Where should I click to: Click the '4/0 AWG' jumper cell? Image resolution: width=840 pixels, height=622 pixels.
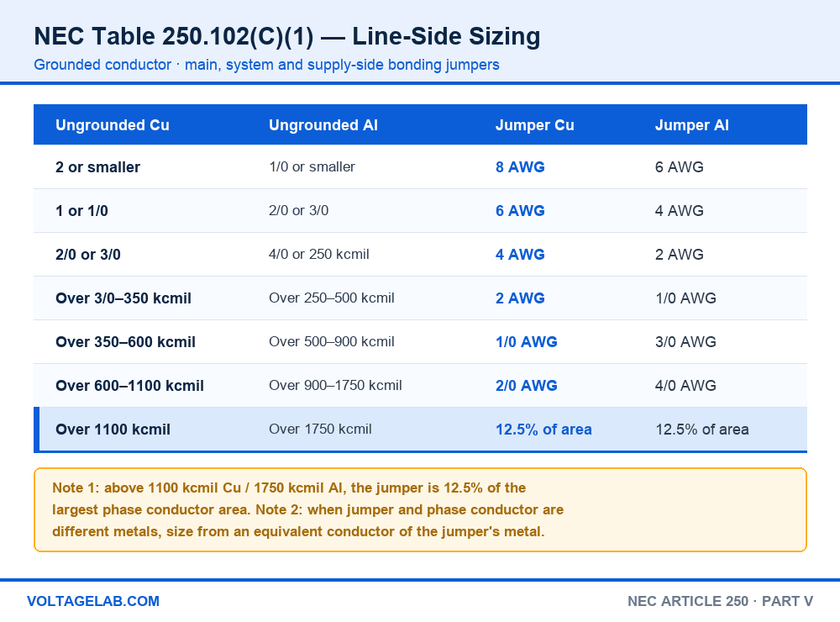click(x=685, y=386)
